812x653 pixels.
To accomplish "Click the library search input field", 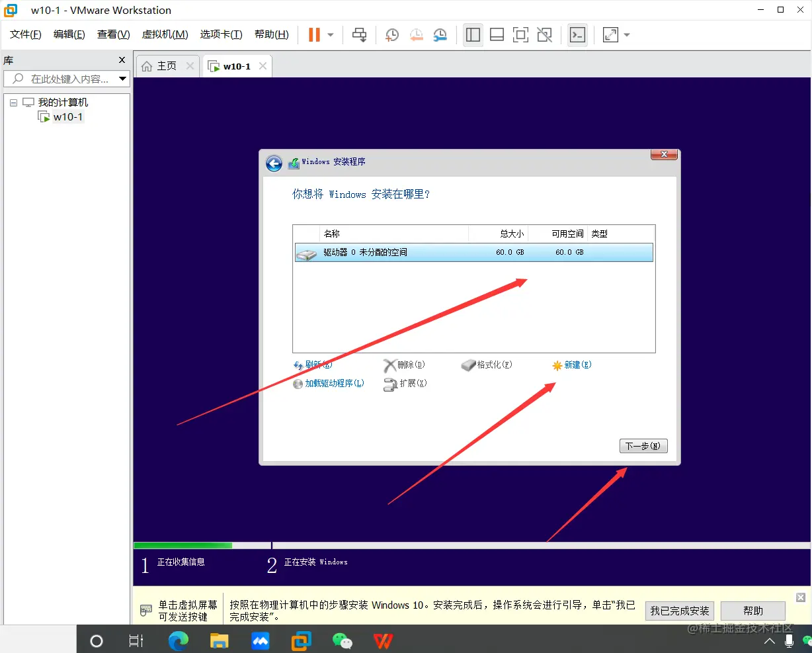I will tap(65, 79).
